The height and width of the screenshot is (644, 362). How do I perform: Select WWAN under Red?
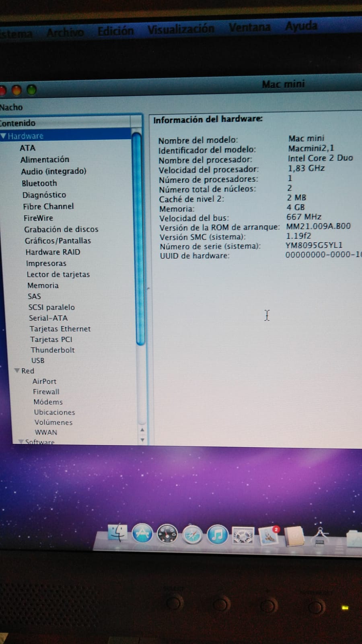46,432
